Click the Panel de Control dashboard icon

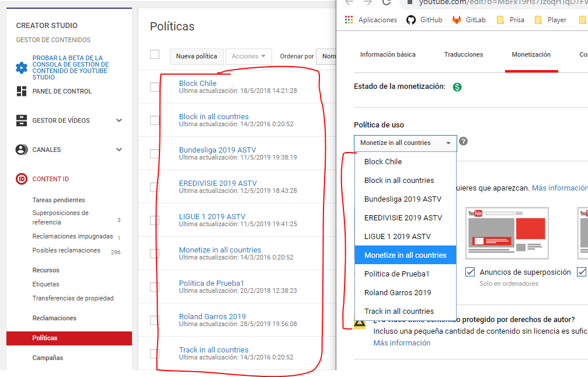[22, 91]
